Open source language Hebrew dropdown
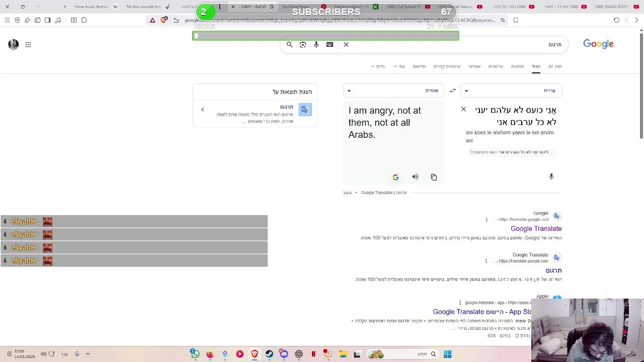The image size is (644, 362). (511, 90)
